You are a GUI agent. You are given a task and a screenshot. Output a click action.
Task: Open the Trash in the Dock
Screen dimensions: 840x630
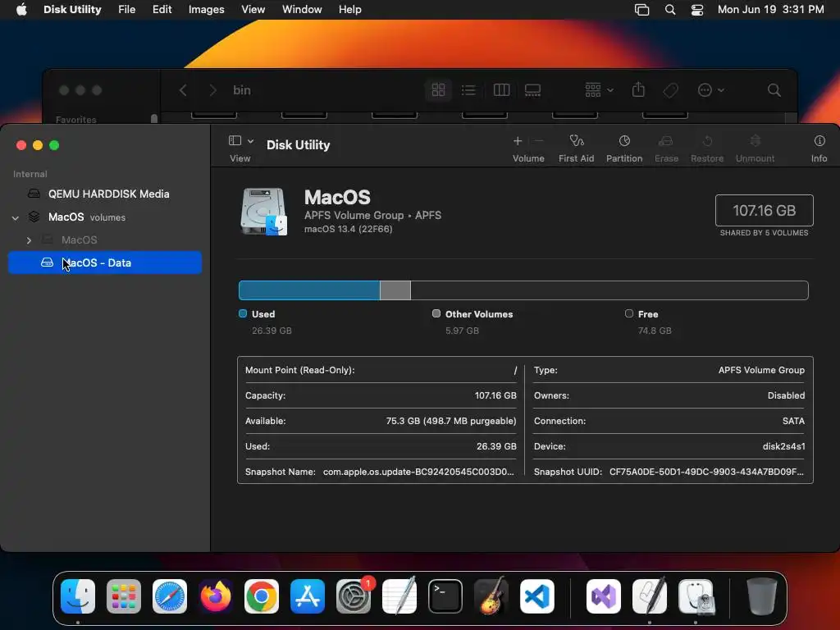click(762, 596)
